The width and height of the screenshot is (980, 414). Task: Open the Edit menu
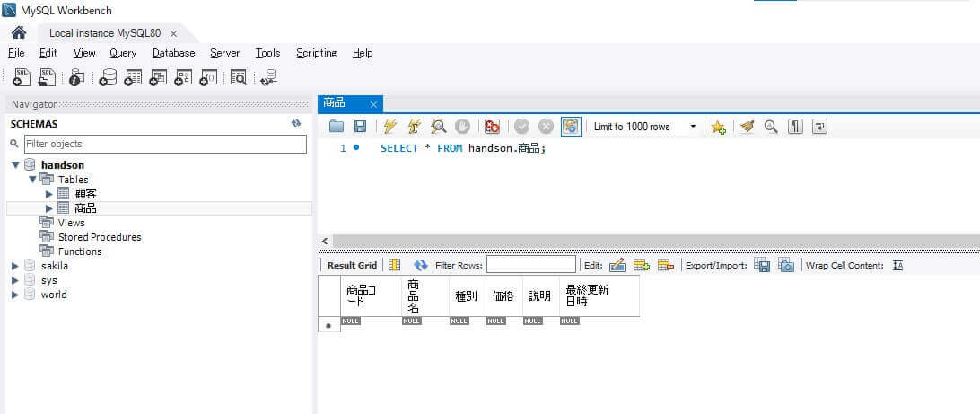coord(48,53)
